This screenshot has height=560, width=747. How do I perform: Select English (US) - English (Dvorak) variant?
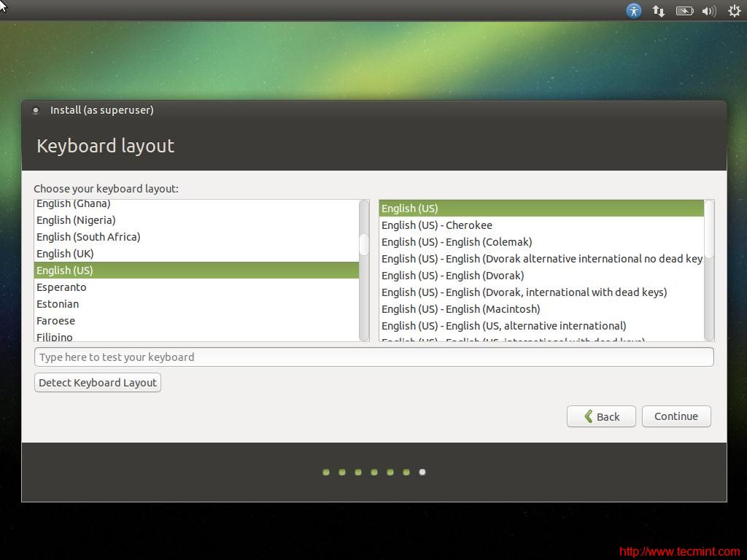coord(542,275)
